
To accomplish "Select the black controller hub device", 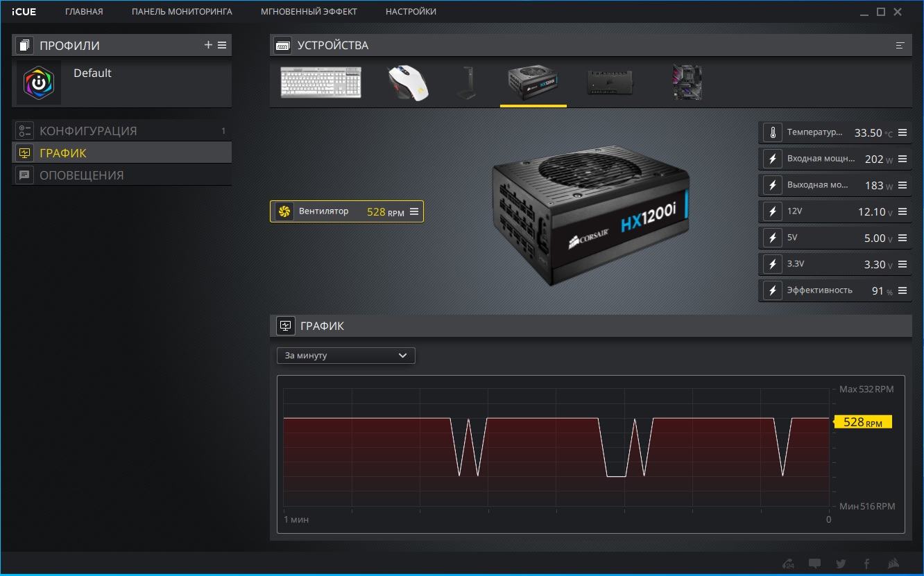I will tap(610, 82).
